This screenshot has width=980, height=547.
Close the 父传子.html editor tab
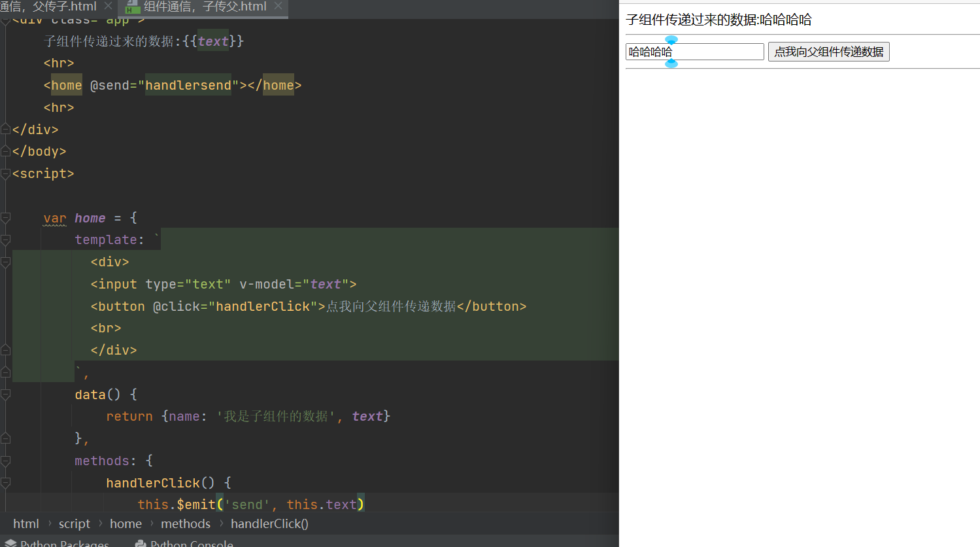point(108,6)
